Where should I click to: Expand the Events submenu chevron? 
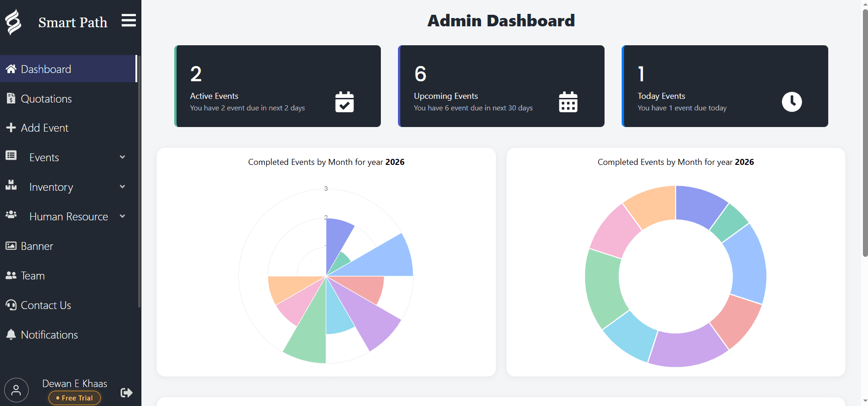point(122,157)
